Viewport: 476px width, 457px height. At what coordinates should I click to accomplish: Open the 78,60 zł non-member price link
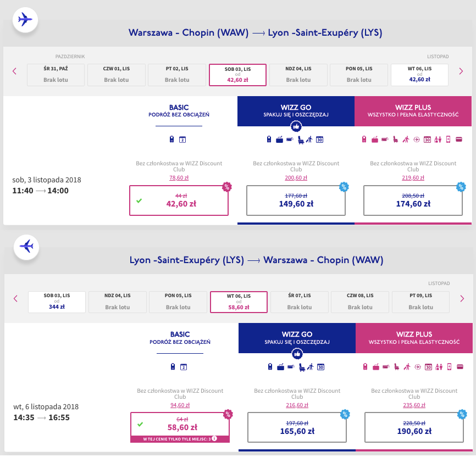coord(179,177)
